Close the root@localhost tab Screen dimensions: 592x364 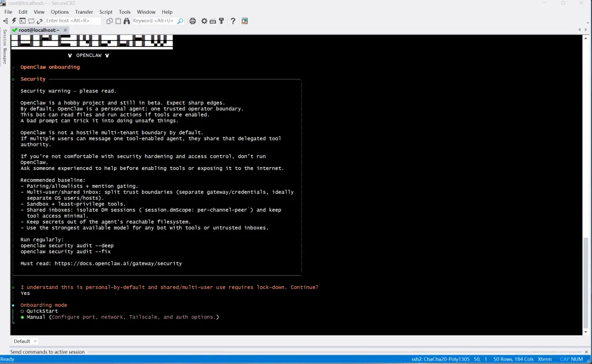coord(65,30)
